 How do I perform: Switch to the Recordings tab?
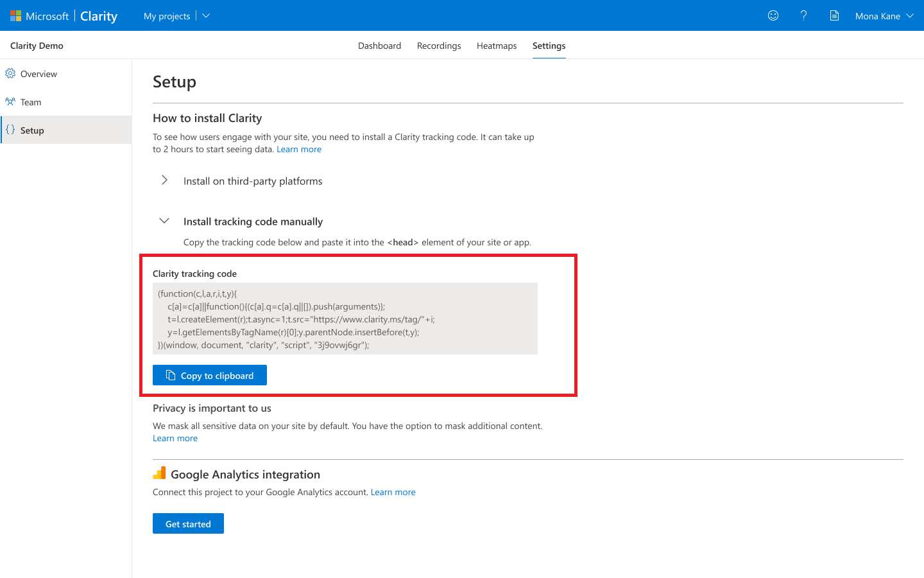click(439, 46)
